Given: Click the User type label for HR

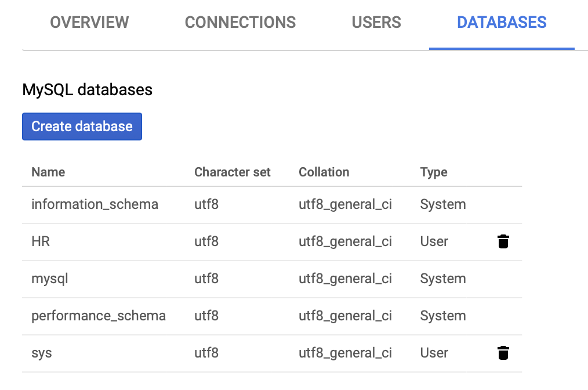Looking at the screenshot, I should (434, 241).
